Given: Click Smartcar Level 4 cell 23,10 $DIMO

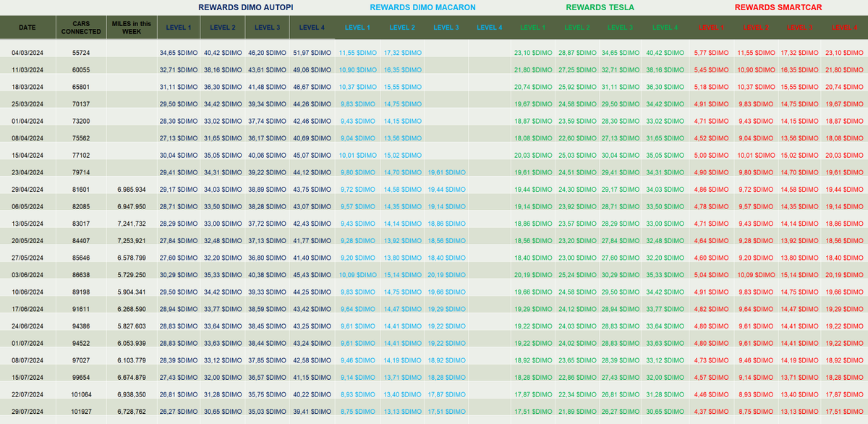Looking at the screenshot, I should 843,53.
